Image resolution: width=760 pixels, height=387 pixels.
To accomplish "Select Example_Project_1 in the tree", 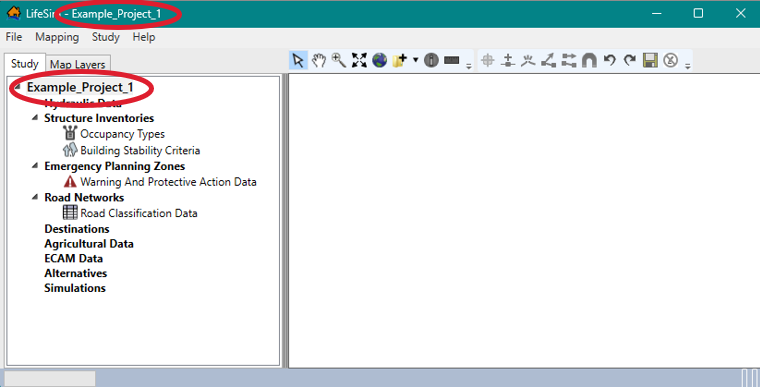I will (x=80, y=87).
